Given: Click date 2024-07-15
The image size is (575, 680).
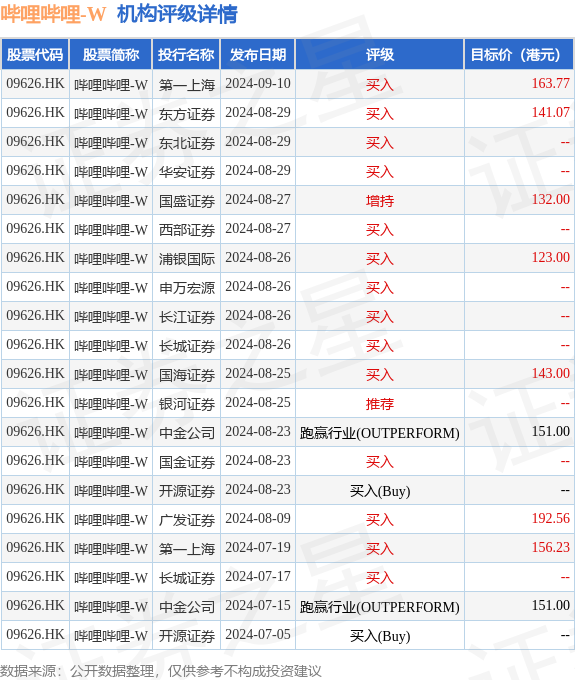Looking at the screenshot, I should tap(258, 605).
